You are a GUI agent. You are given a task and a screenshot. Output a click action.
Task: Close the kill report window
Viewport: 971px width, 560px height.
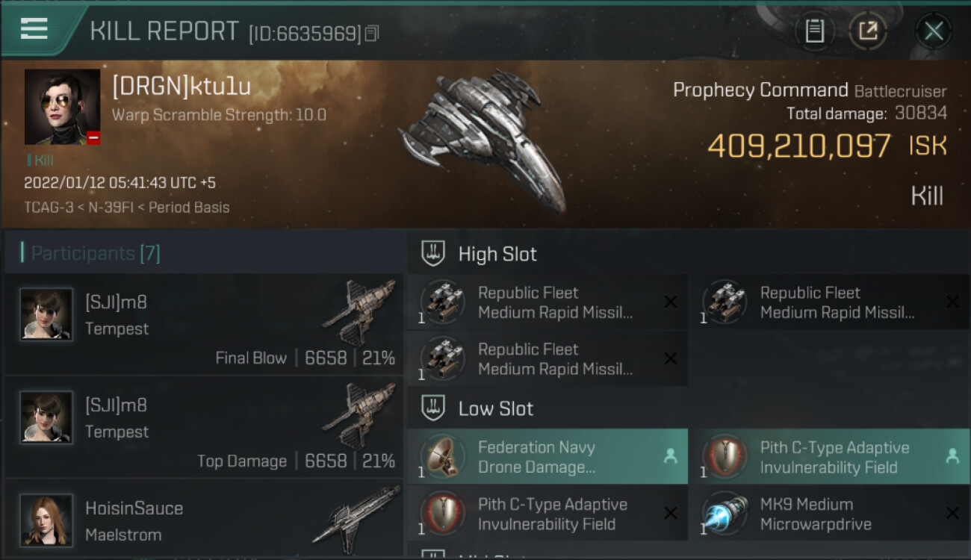tap(934, 31)
